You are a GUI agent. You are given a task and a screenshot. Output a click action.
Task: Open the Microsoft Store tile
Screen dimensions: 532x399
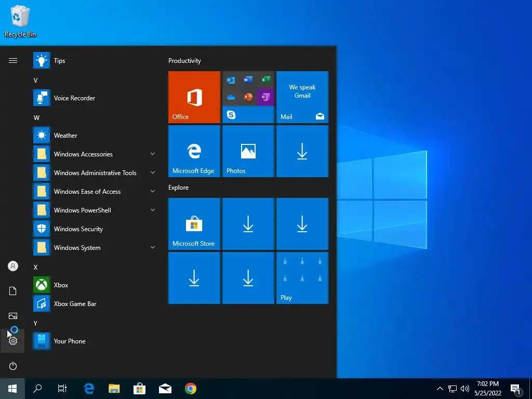click(194, 224)
